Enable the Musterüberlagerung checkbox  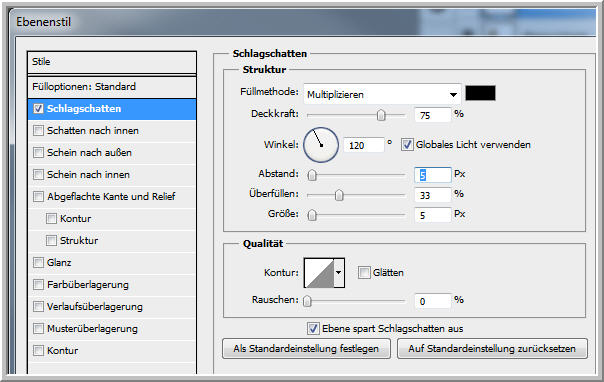click(x=38, y=328)
